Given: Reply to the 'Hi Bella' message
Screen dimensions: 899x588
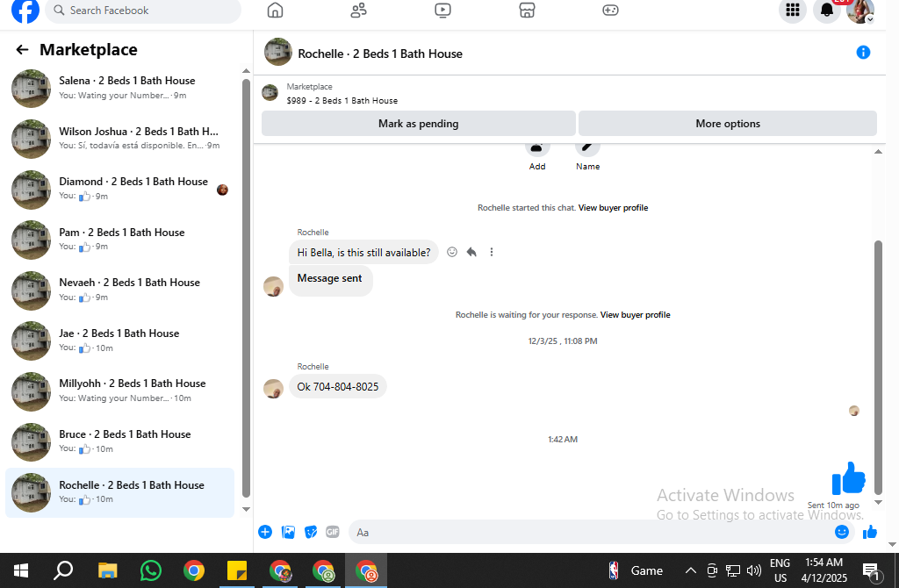Looking at the screenshot, I should (x=471, y=252).
